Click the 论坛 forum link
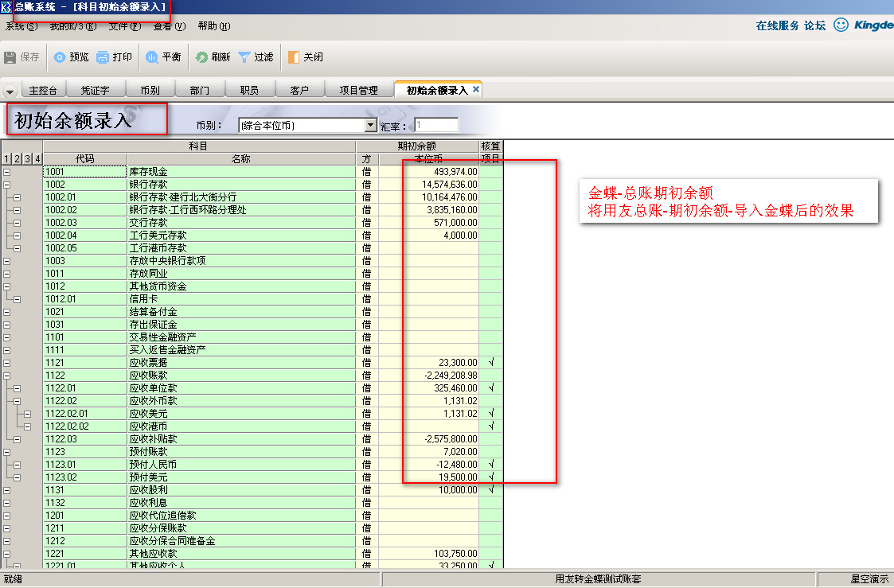This screenshot has height=588, width=894. (814, 25)
